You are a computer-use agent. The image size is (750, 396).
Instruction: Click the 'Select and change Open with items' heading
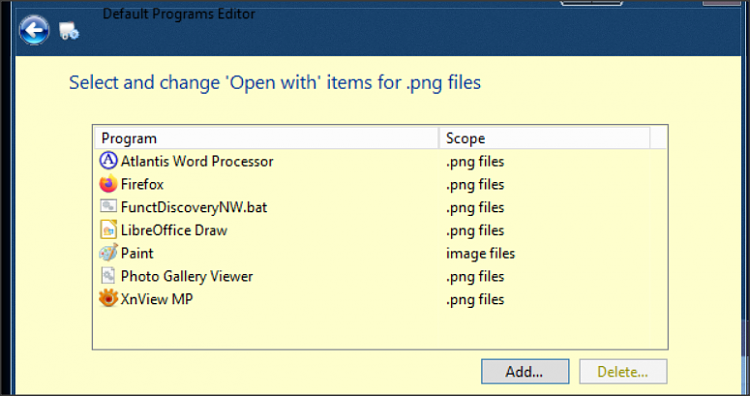(x=275, y=83)
